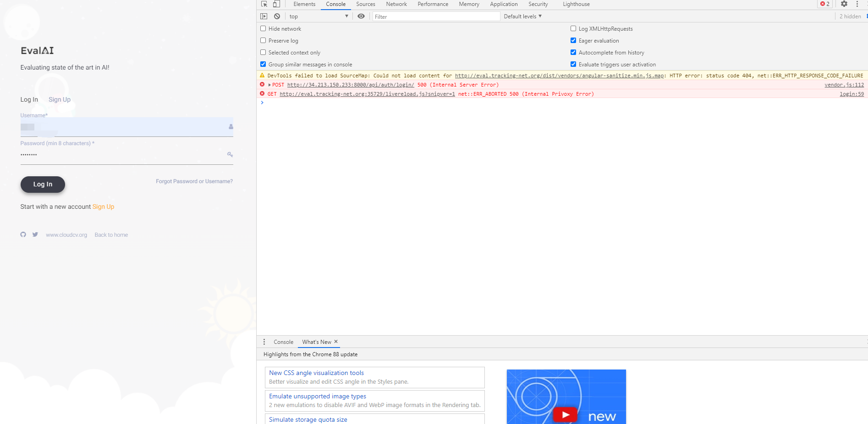868x424 pixels.
Task: Open the login:59 source link
Action: click(x=852, y=94)
